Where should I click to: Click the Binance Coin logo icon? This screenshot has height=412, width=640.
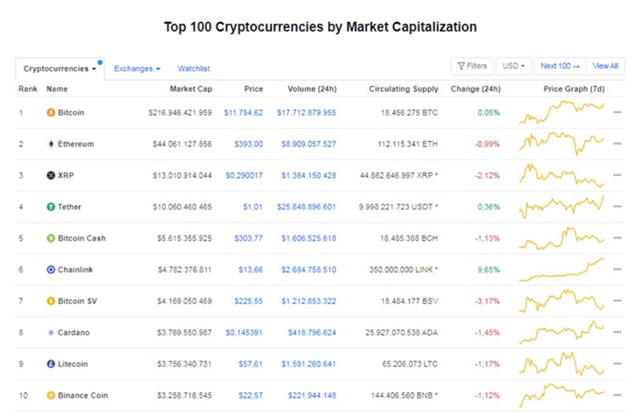point(51,395)
